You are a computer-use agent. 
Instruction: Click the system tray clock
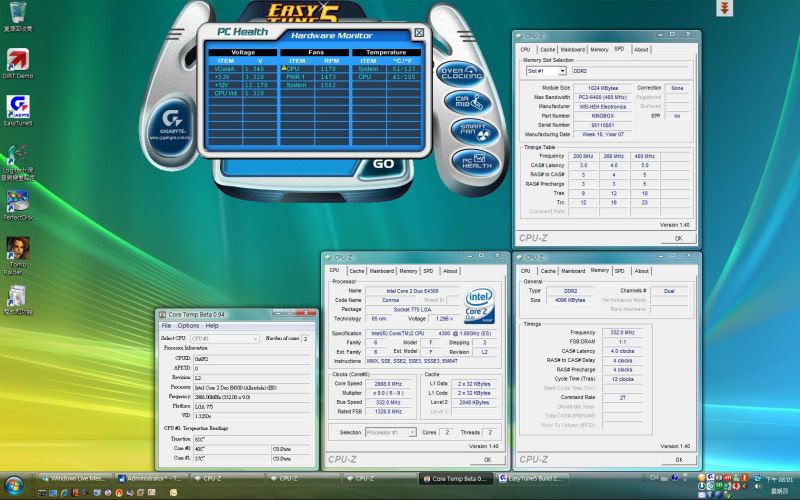(780, 485)
